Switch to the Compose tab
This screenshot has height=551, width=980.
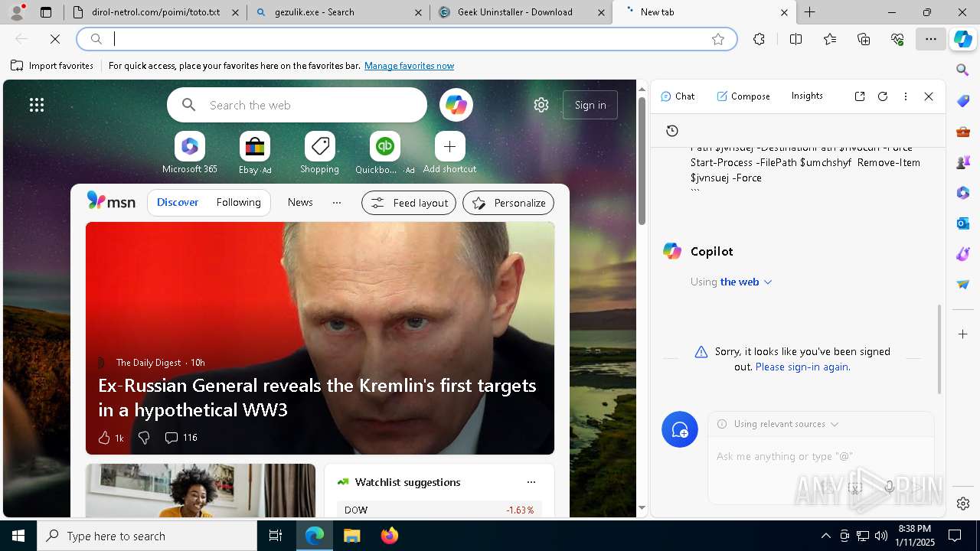743,96
